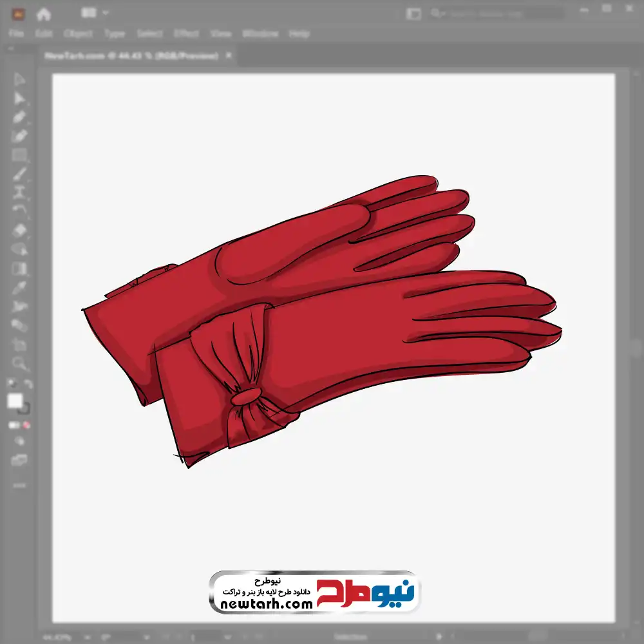Screen dimensions: 644x644
Task: Select the Paintbrush tool
Action: [x=19, y=174]
